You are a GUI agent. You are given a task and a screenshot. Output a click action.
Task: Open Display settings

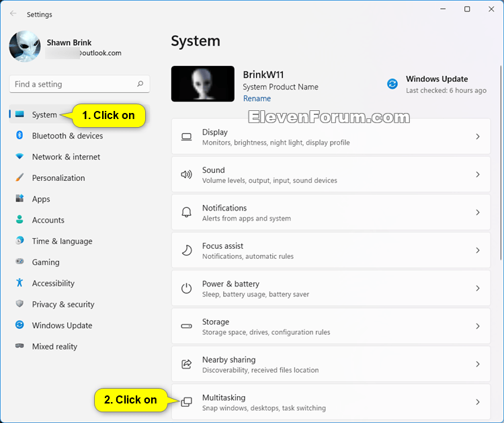coord(331,137)
